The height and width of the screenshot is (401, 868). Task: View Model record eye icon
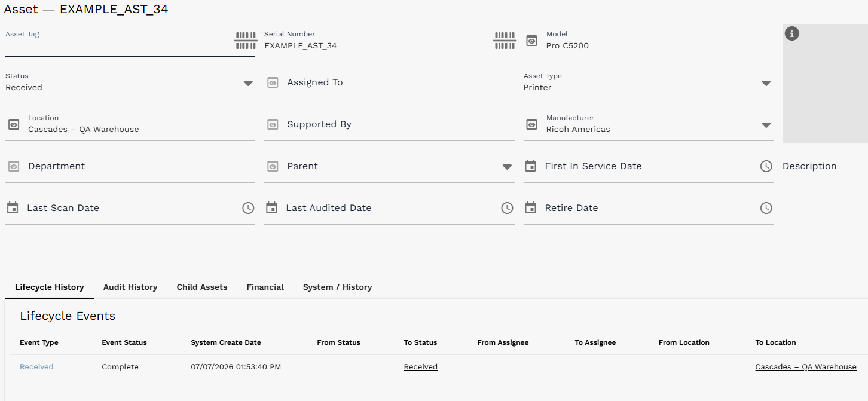(x=531, y=41)
